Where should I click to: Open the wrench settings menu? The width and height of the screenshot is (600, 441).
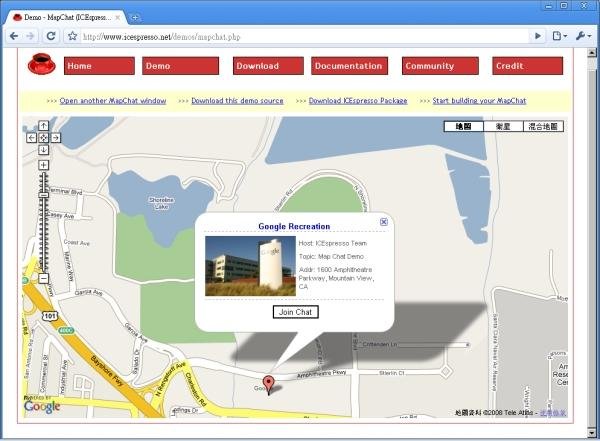pos(584,36)
